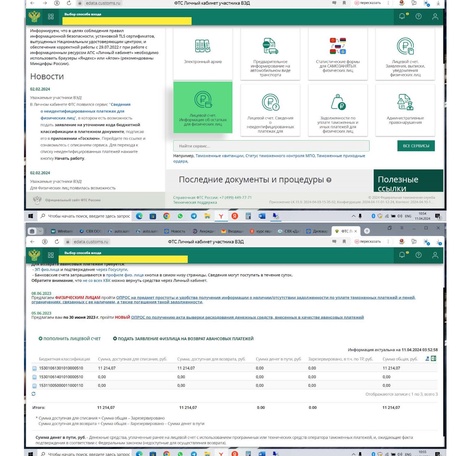Close the active ФТС browser tab

356,231
